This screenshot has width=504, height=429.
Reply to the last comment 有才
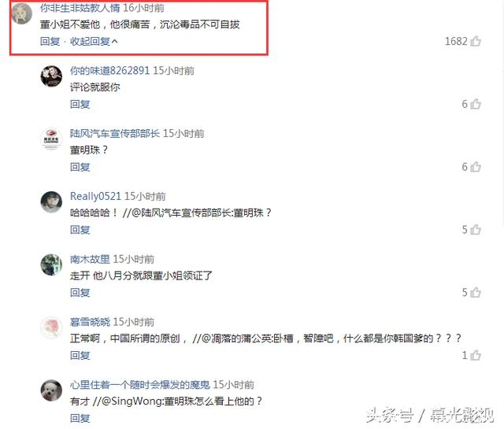[x=80, y=418]
